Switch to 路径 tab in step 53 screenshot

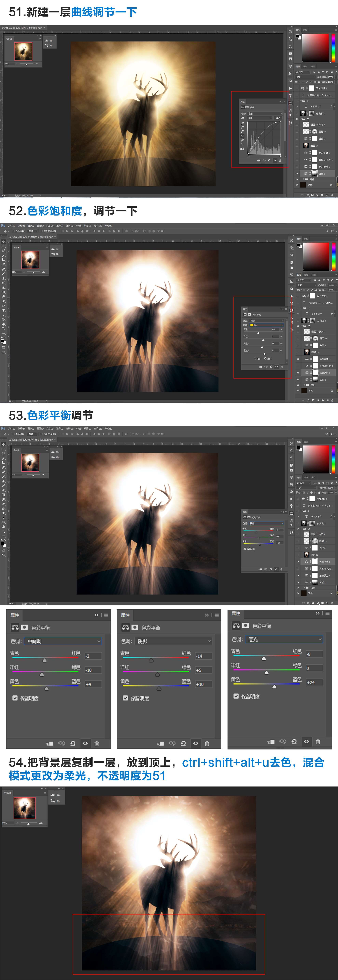point(314,477)
